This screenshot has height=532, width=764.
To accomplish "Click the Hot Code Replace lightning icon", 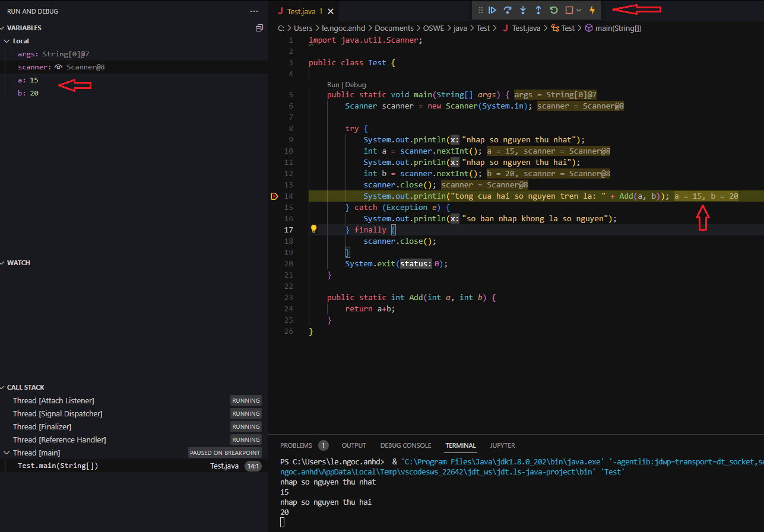I will click(x=592, y=10).
